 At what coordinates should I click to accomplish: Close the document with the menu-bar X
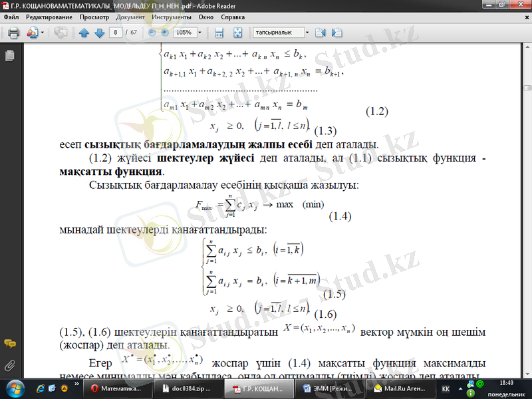pos(527,17)
